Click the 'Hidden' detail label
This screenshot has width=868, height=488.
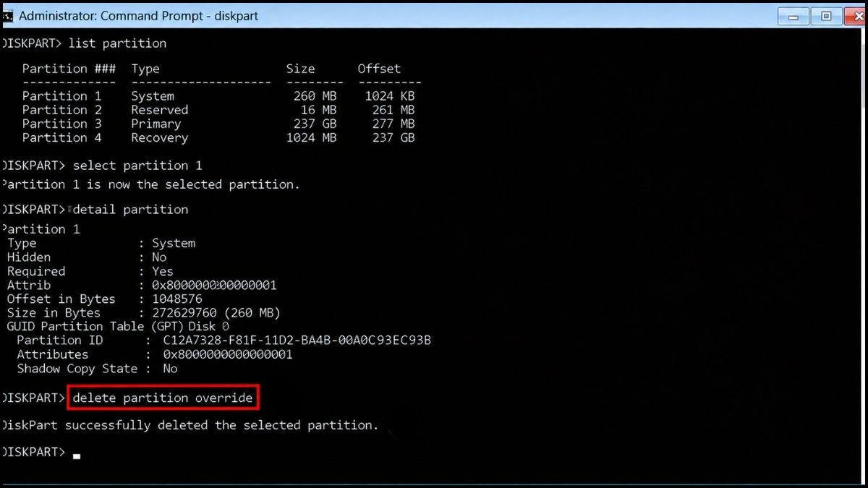pyautogui.click(x=29, y=257)
